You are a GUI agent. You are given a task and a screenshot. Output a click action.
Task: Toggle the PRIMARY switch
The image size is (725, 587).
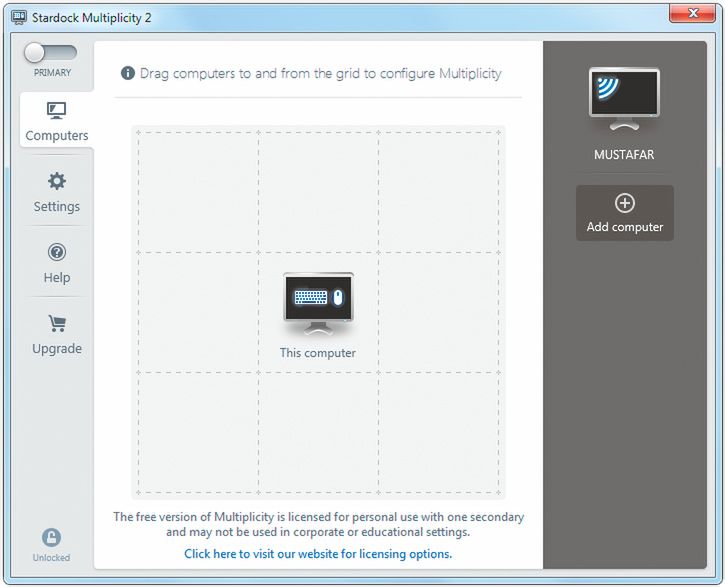[x=50, y=53]
